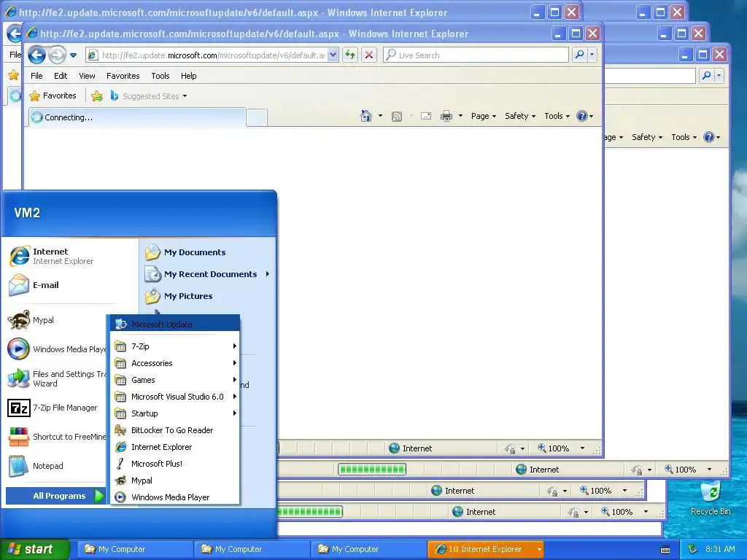Viewport: 747px width, 560px height.
Task: Open Tools menu in the back IE window
Action: click(x=684, y=137)
